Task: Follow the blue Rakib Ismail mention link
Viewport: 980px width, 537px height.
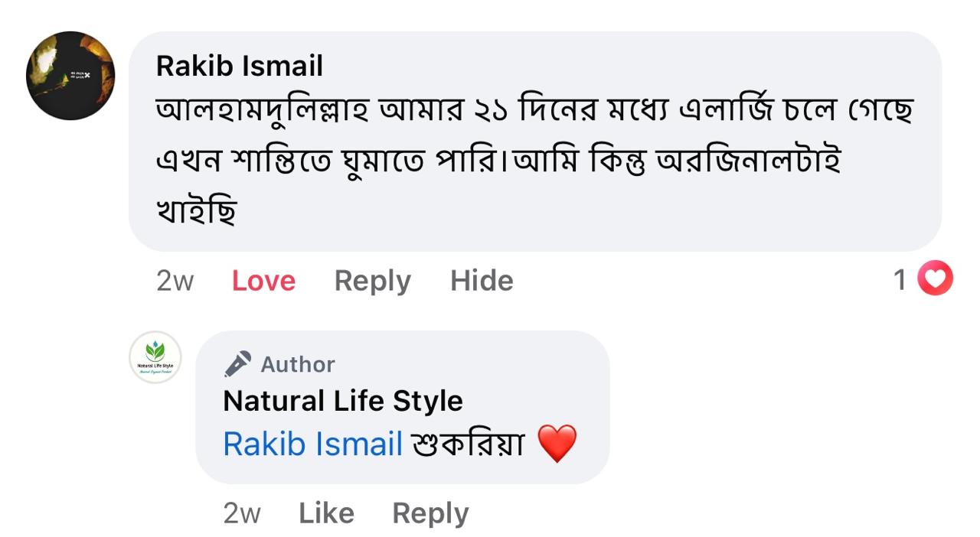Action: tap(312, 444)
